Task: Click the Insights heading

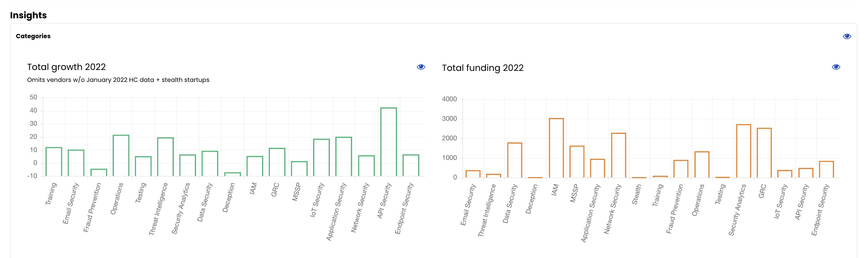Action: 28,15
